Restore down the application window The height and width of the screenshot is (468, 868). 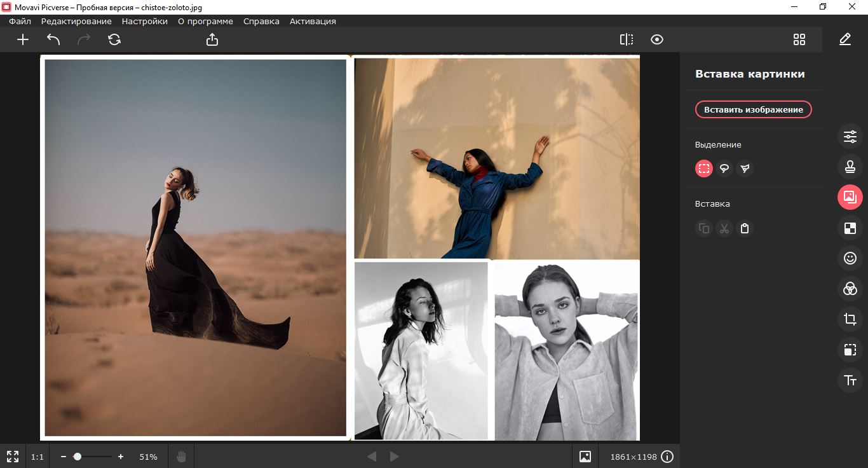point(823,6)
